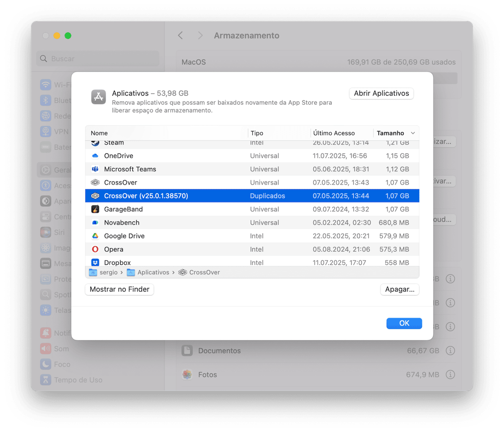Viewport: 504px width, 432px height.
Task: Click the info icon next to Documentos
Action: (451, 351)
